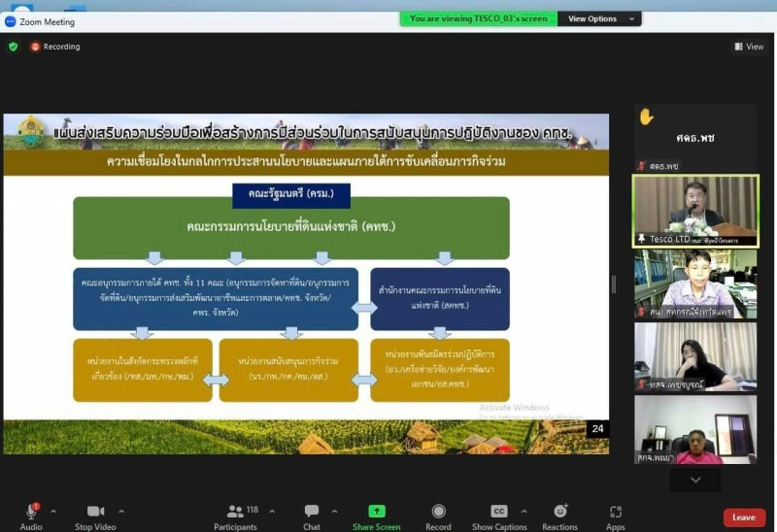This screenshot has height=532, width=777.
Task: Leave the meeting
Action: tap(744, 517)
